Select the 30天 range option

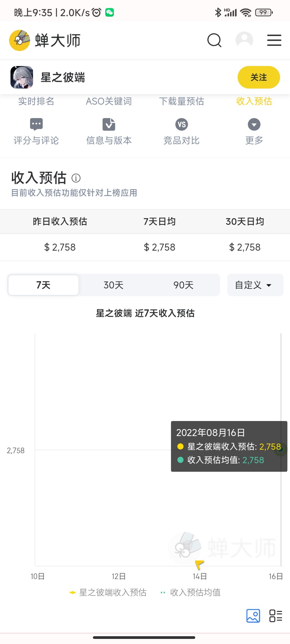tap(113, 285)
